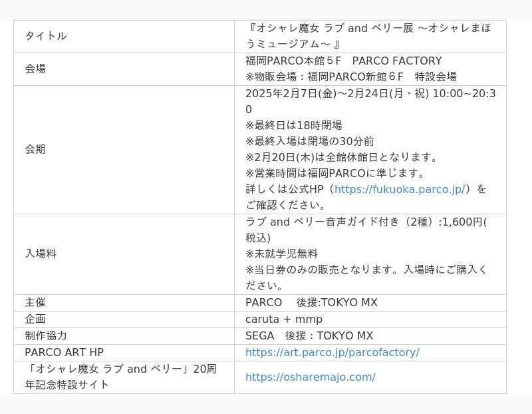Open the fukuoka.parco.jp official website link

point(400,189)
